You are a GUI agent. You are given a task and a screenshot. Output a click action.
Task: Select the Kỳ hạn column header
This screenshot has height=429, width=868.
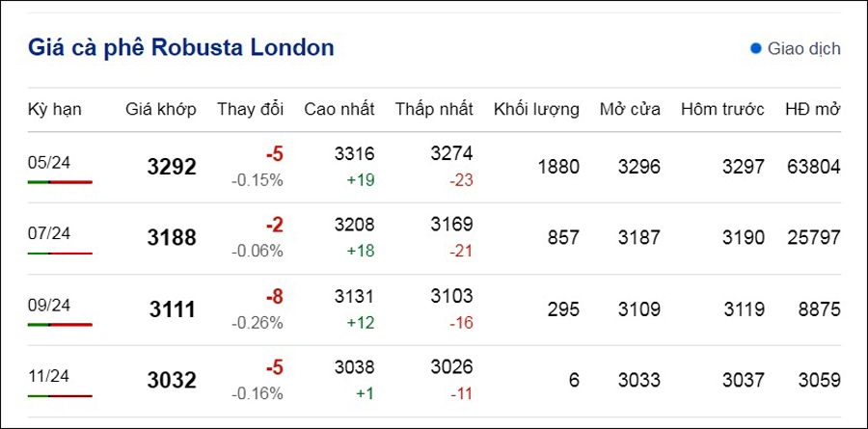point(55,110)
